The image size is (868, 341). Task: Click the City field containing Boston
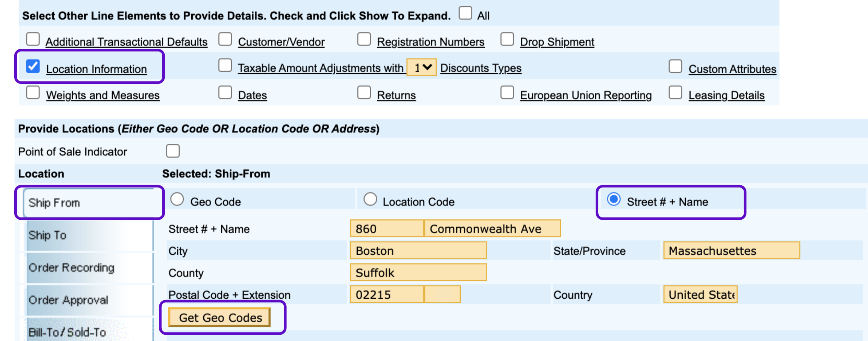click(x=418, y=251)
